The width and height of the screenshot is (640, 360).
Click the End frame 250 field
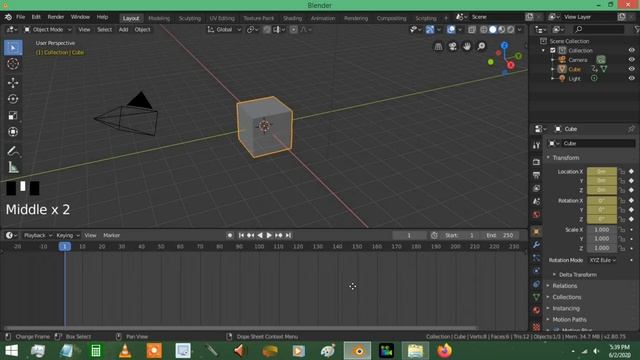500,236
